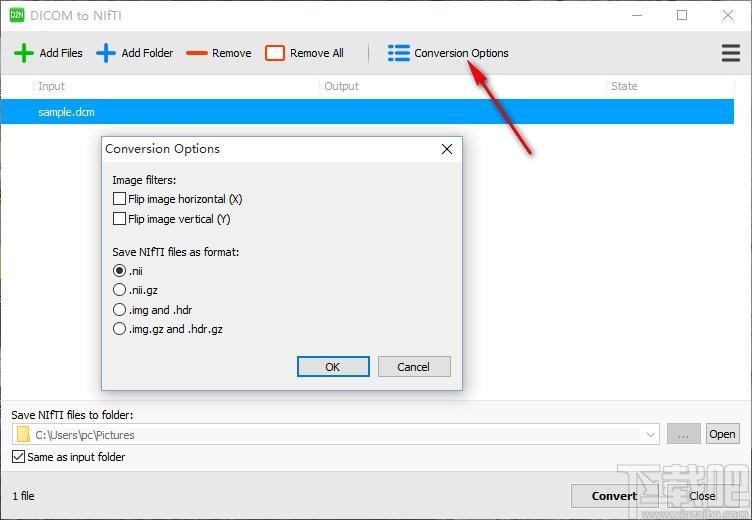This screenshot has height=520, width=752.
Task: Click OK in Conversion Options dialog
Action: click(333, 367)
